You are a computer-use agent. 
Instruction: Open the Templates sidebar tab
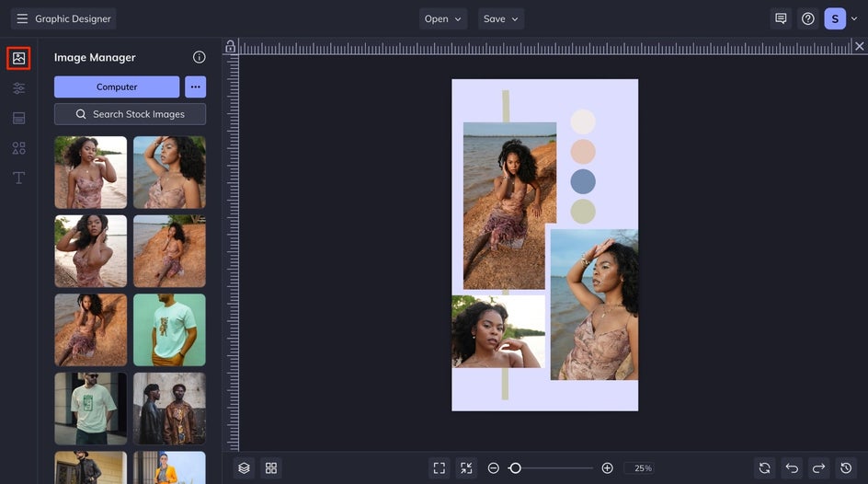18,118
